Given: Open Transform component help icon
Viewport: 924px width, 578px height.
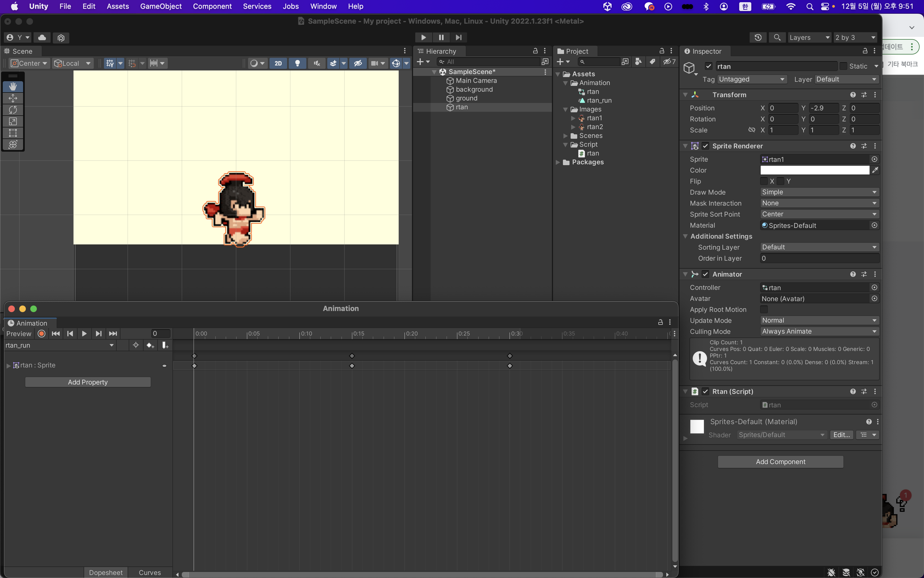Looking at the screenshot, I should point(853,95).
